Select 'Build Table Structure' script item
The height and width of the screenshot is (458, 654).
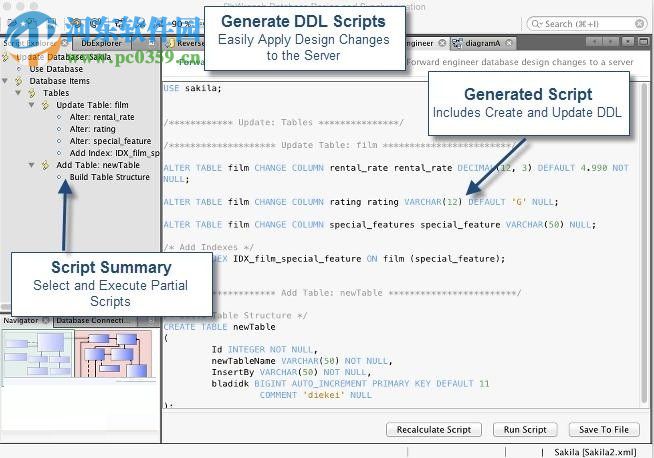click(109, 177)
